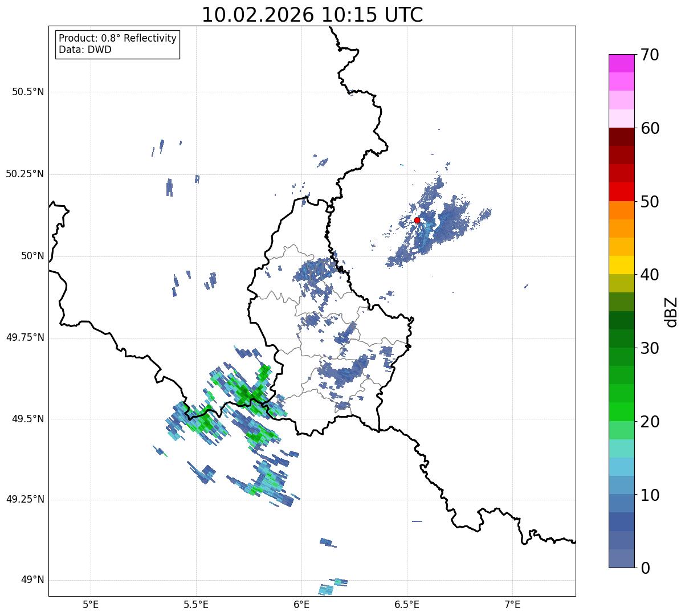The height and width of the screenshot is (616, 685).
Task: Click the colorbar 0 tick label
Action: 645,568
